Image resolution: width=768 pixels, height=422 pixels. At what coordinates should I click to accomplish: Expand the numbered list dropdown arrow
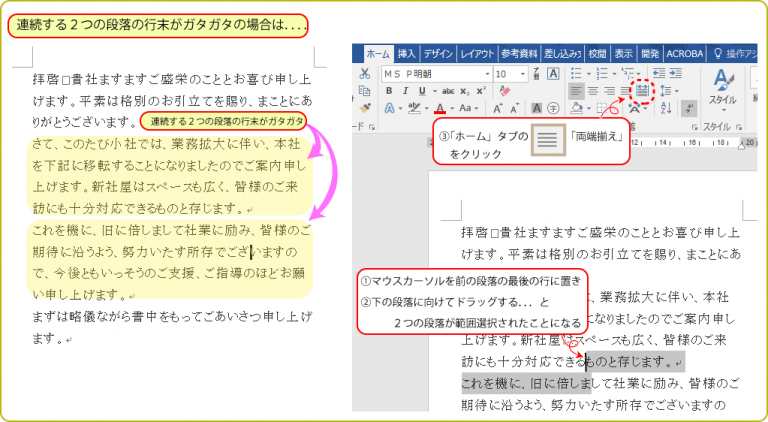[x=614, y=74]
